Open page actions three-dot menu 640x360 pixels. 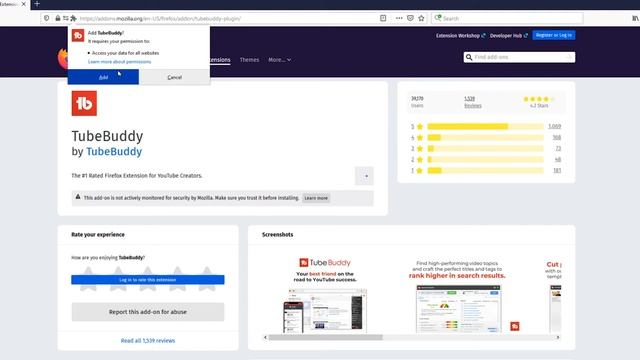point(399,18)
